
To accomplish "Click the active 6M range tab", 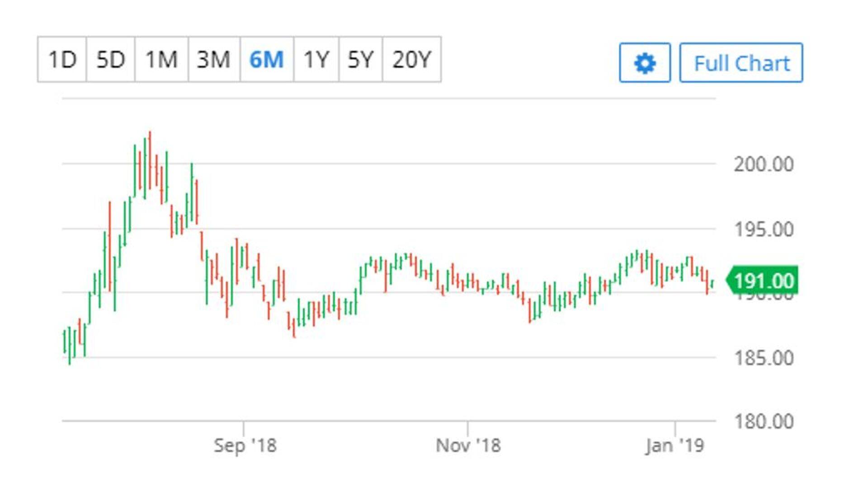I will coord(267,60).
